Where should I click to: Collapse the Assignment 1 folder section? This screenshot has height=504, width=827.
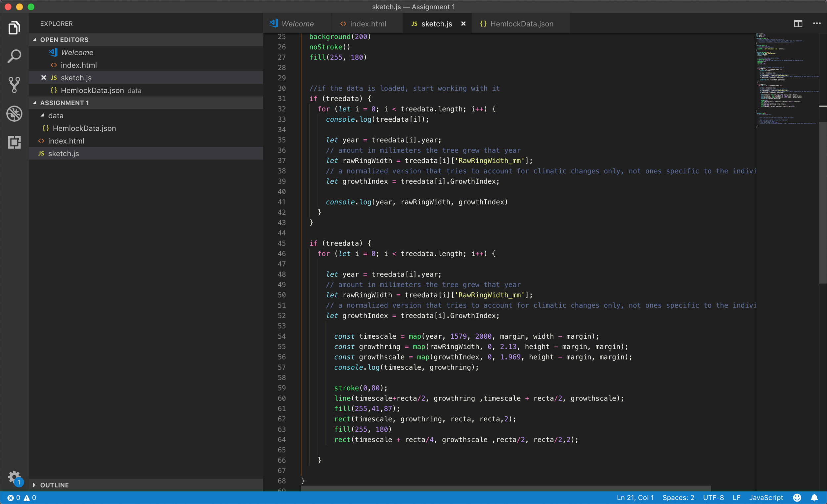tap(146, 103)
